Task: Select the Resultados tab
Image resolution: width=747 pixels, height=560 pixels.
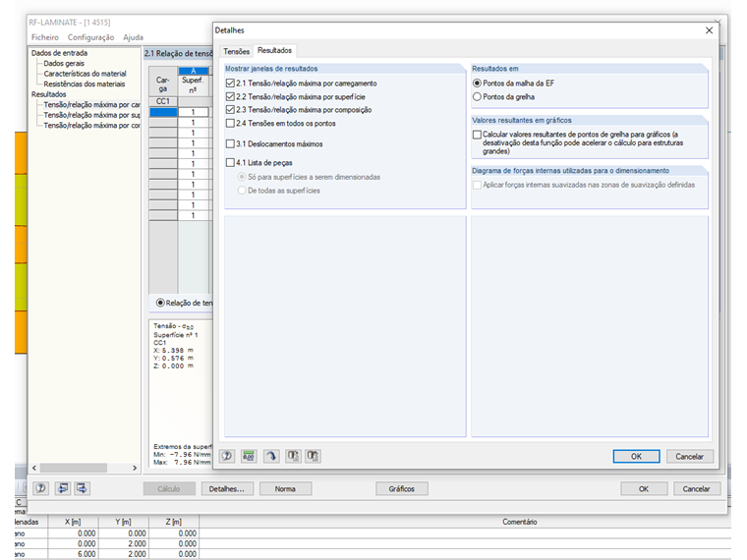Action: [274, 50]
